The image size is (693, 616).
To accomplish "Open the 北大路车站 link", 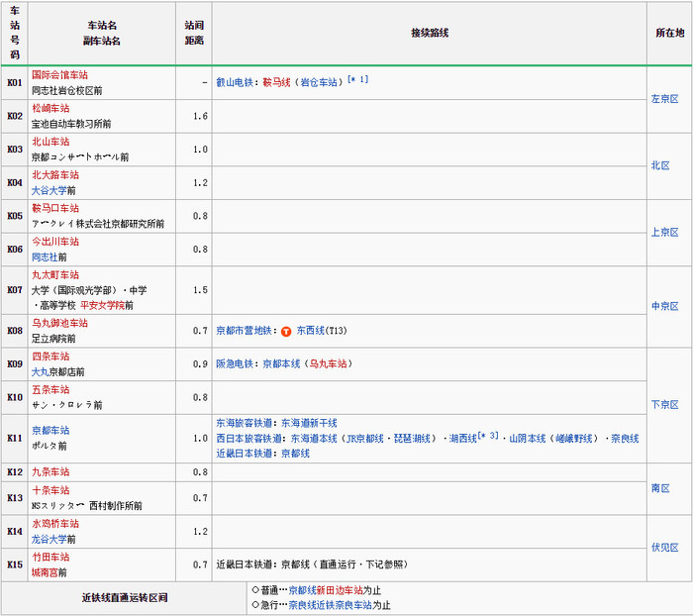I will pos(55,174).
